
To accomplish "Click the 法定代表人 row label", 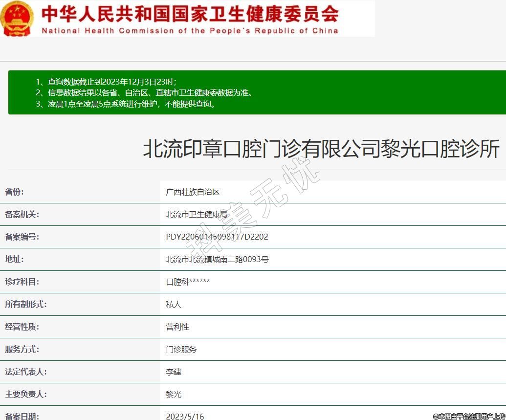I will tap(25, 372).
